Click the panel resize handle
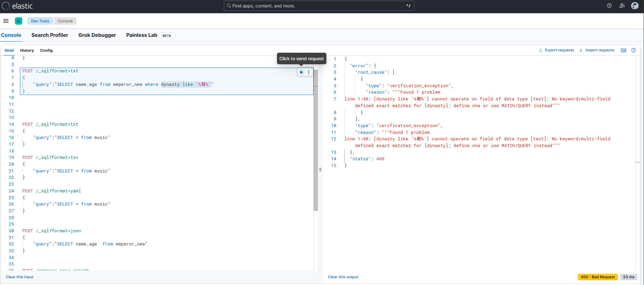 point(320,170)
